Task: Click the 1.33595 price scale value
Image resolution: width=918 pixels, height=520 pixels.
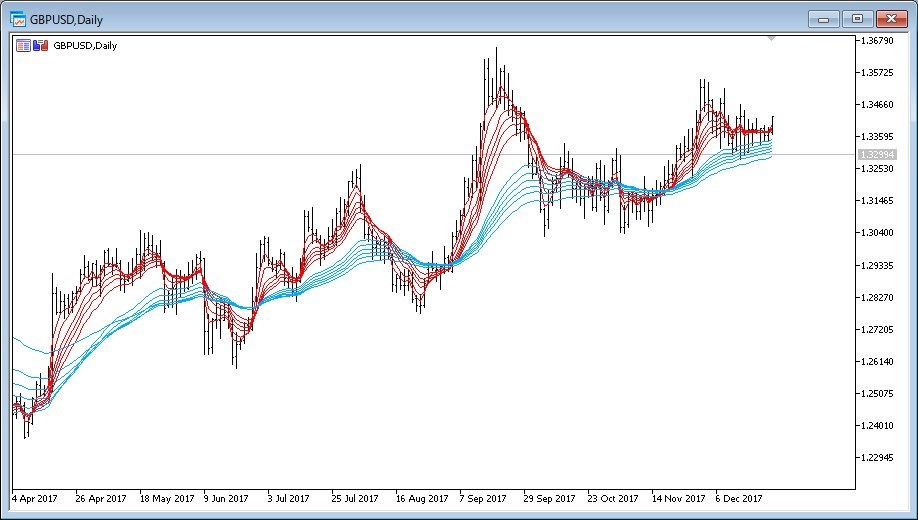Action: click(876, 136)
